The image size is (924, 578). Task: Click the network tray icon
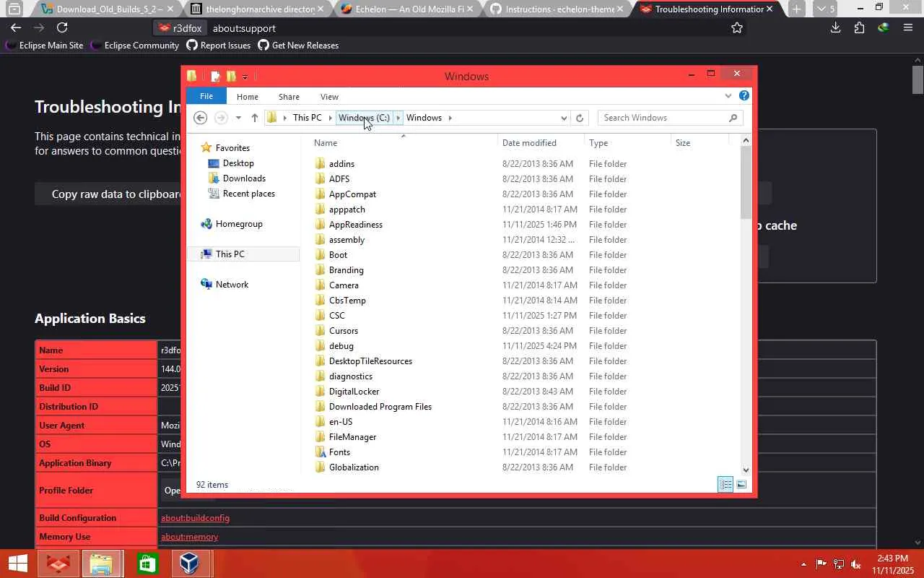coord(839,564)
